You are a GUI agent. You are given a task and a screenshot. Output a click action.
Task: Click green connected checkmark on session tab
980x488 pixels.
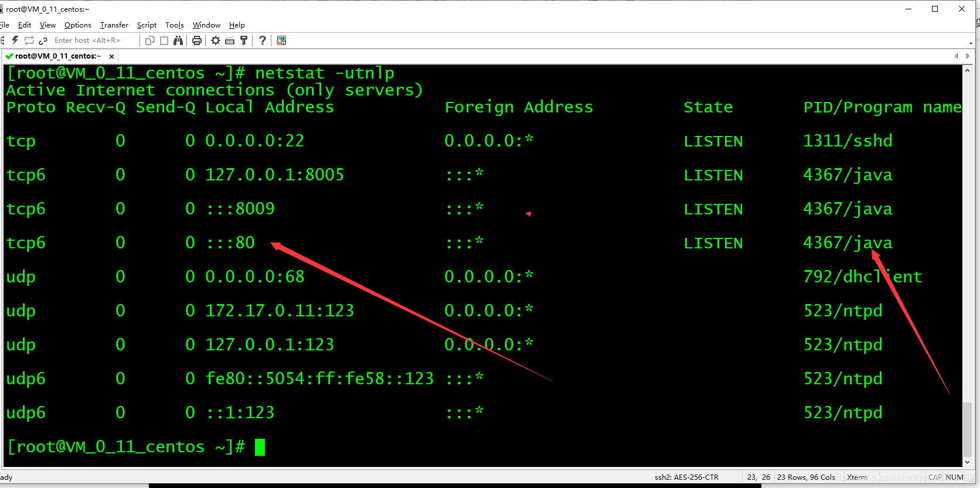tap(9, 56)
